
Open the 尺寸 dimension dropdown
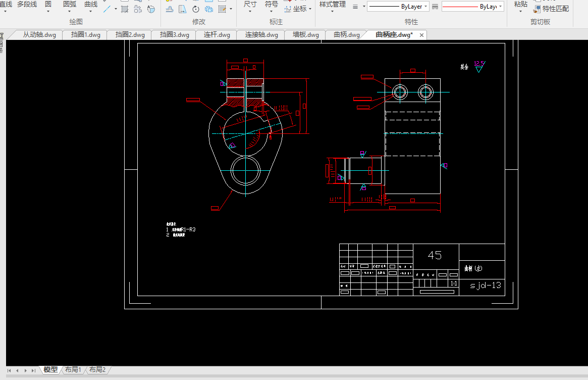click(250, 12)
